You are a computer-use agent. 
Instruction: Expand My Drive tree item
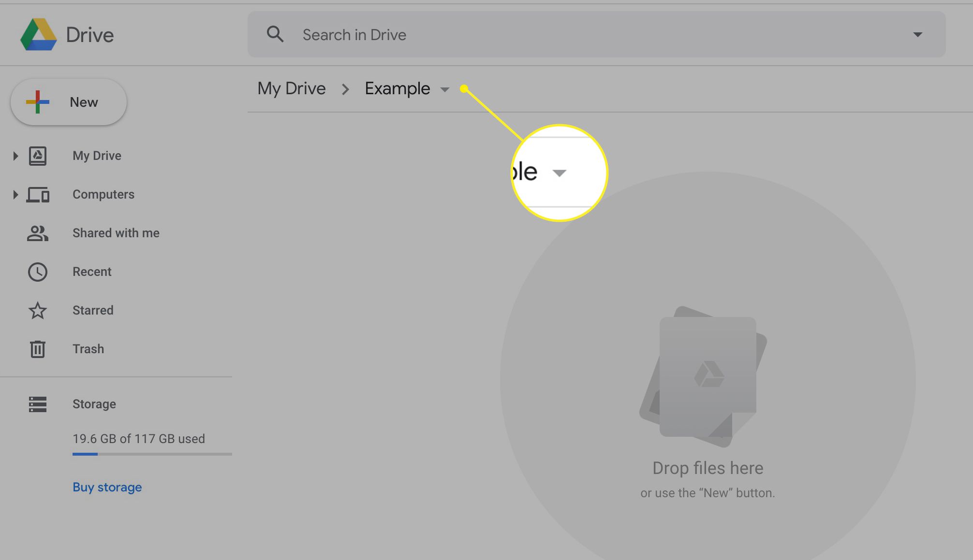coord(15,156)
